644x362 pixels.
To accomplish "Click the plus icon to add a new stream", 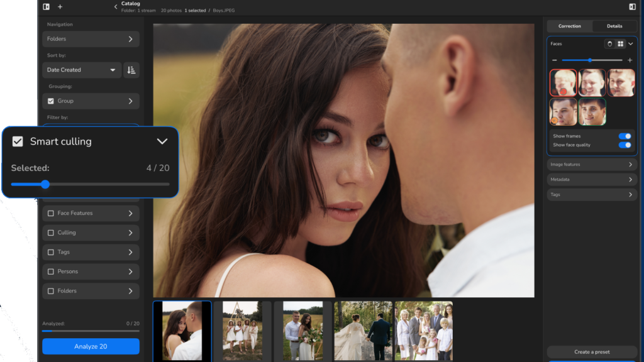I will click(60, 7).
